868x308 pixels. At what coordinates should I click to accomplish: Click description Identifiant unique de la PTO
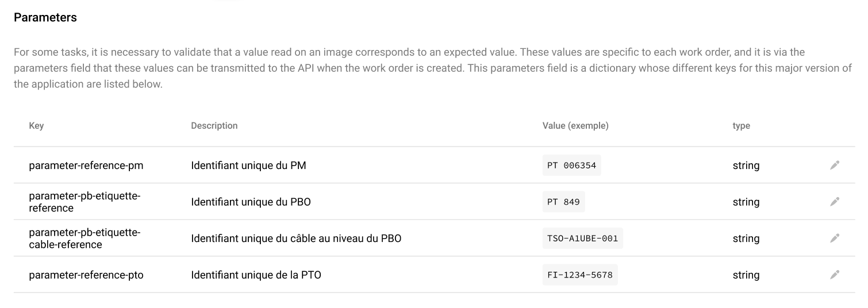coord(256,275)
